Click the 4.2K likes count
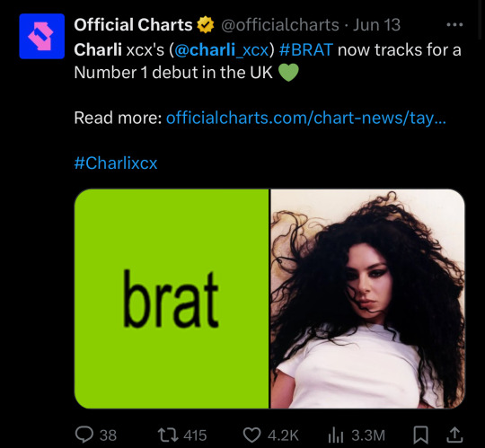This screenshot has height=448, width=485. pos(283,435)
